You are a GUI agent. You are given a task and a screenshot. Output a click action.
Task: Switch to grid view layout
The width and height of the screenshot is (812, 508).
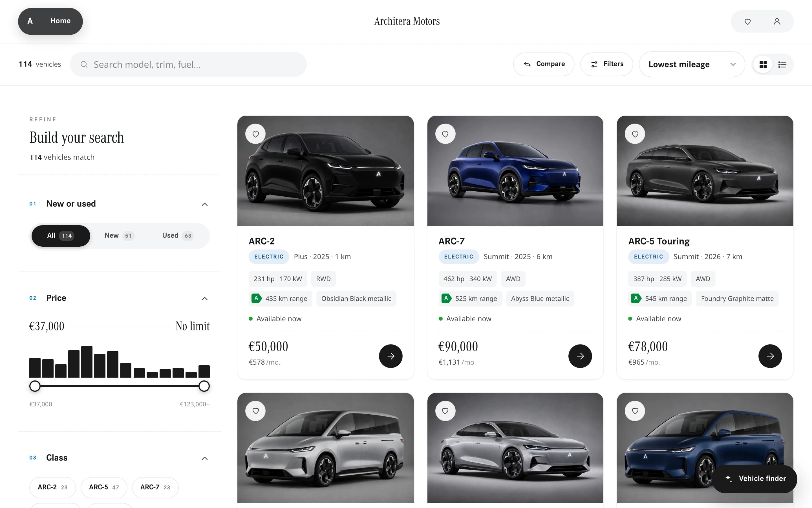click(763, 65)
